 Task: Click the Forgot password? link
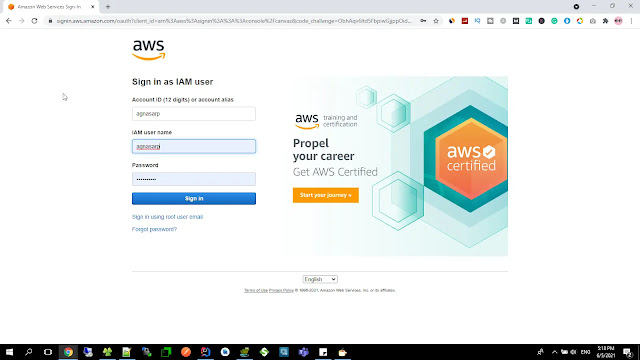[x=154, y=229]
